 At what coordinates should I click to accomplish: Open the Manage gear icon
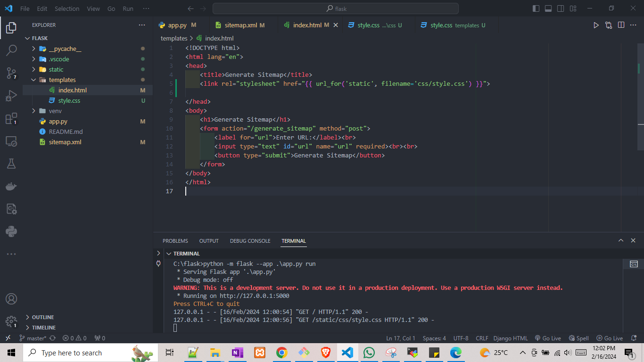point(11,321)
